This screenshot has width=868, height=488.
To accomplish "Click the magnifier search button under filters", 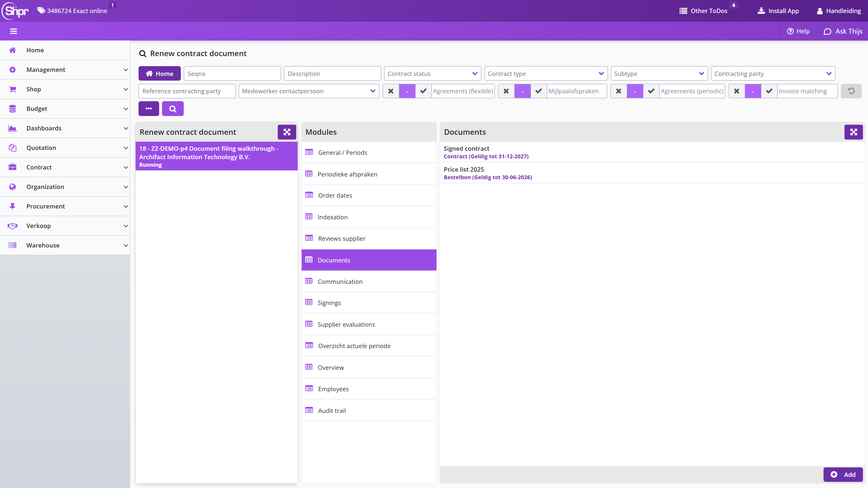I will (173, 109).
